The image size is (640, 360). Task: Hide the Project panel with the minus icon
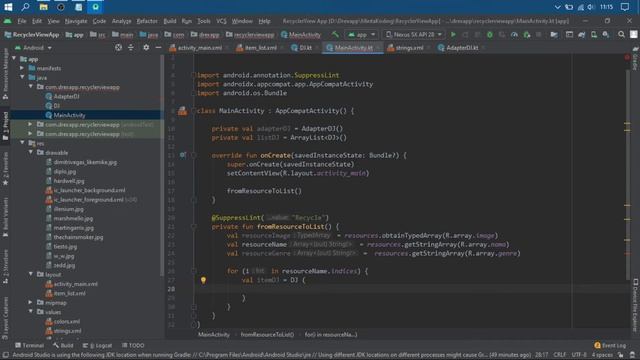coord(158,48)
